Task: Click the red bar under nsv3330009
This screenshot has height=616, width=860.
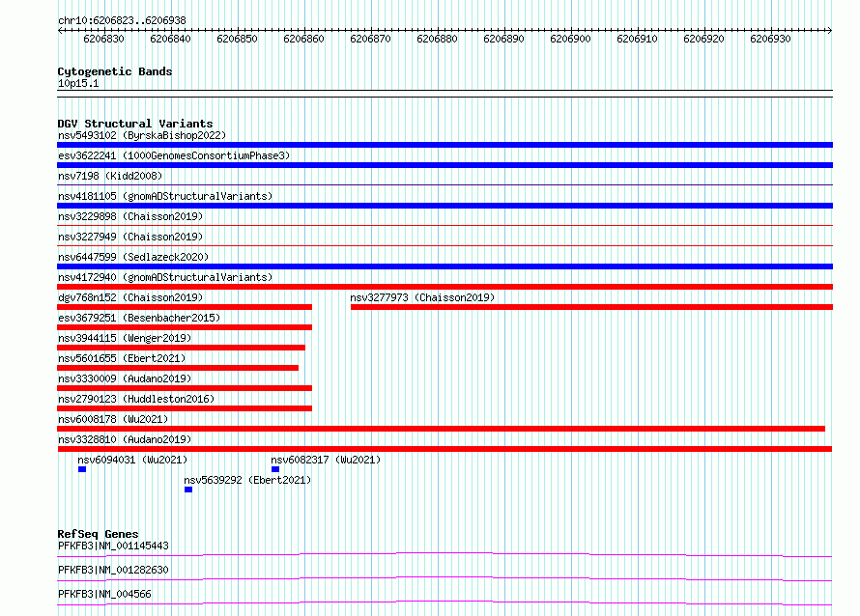Action: (185, 388)
